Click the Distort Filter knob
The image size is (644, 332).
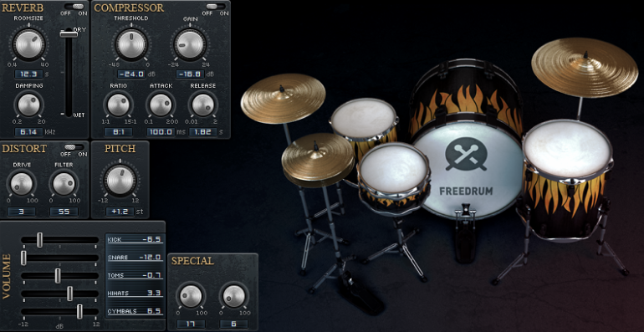(x=64, y=184)
